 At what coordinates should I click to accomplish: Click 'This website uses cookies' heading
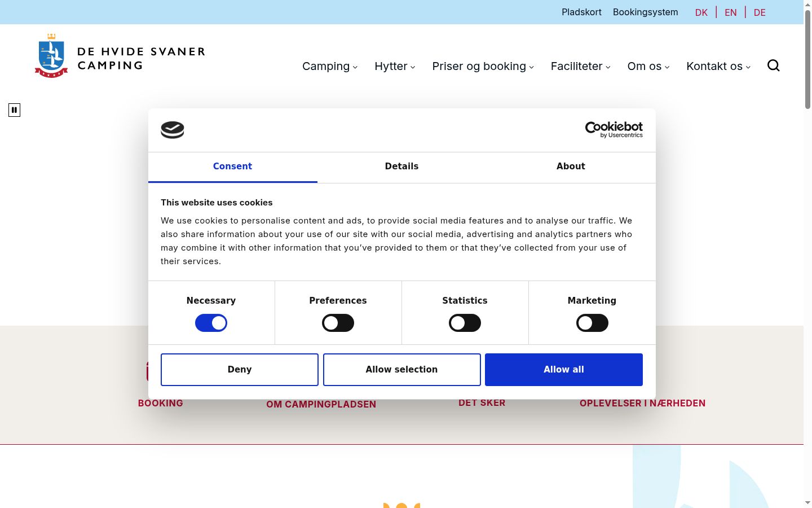[217, 203]
